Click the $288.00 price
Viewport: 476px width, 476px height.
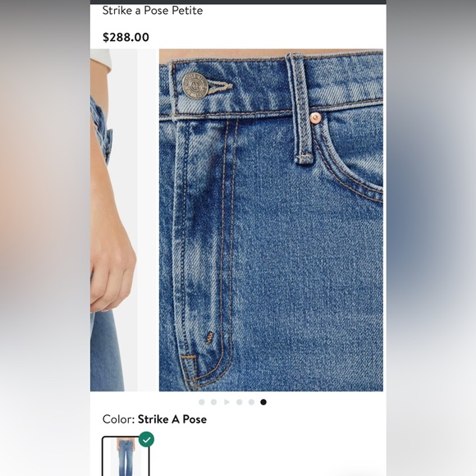pos(126,37)
